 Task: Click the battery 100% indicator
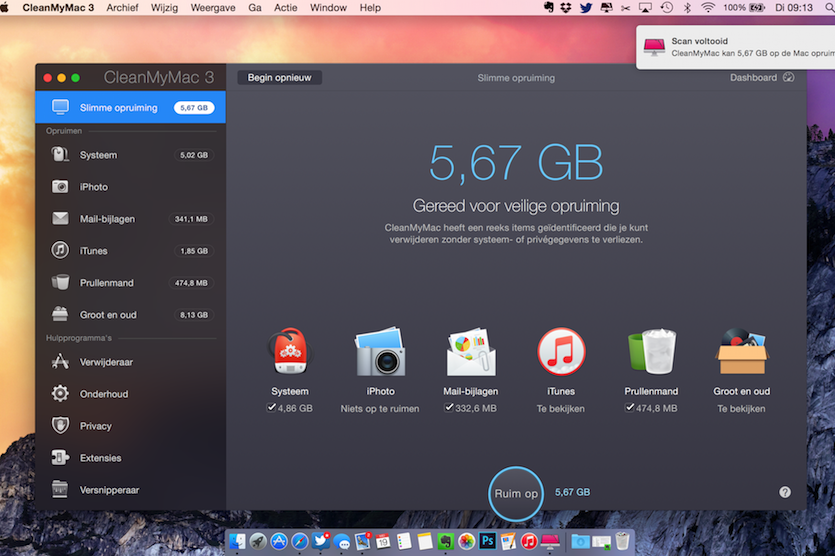click(x=744, y=7)
